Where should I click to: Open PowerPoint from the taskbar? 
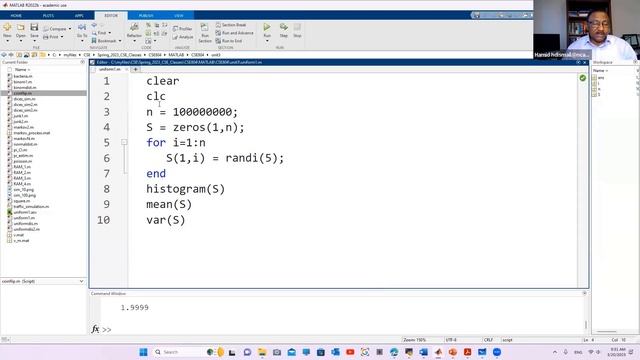click(x=453, y=352)
